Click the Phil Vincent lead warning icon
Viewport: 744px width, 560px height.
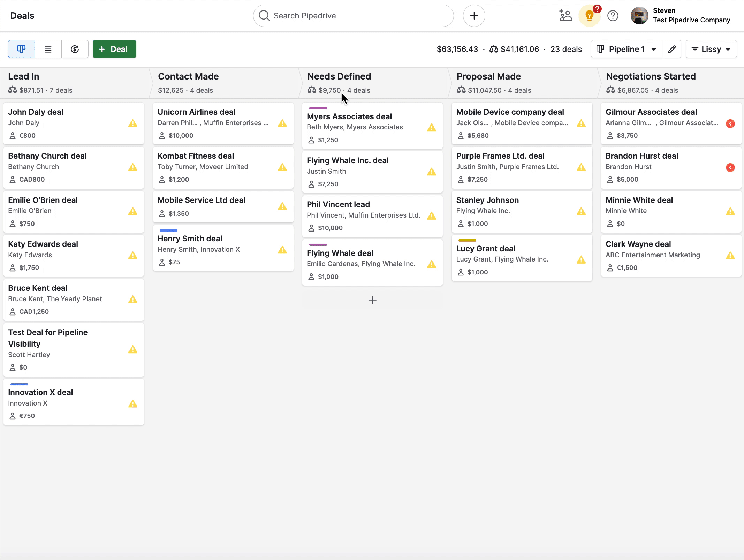[432, 216]
